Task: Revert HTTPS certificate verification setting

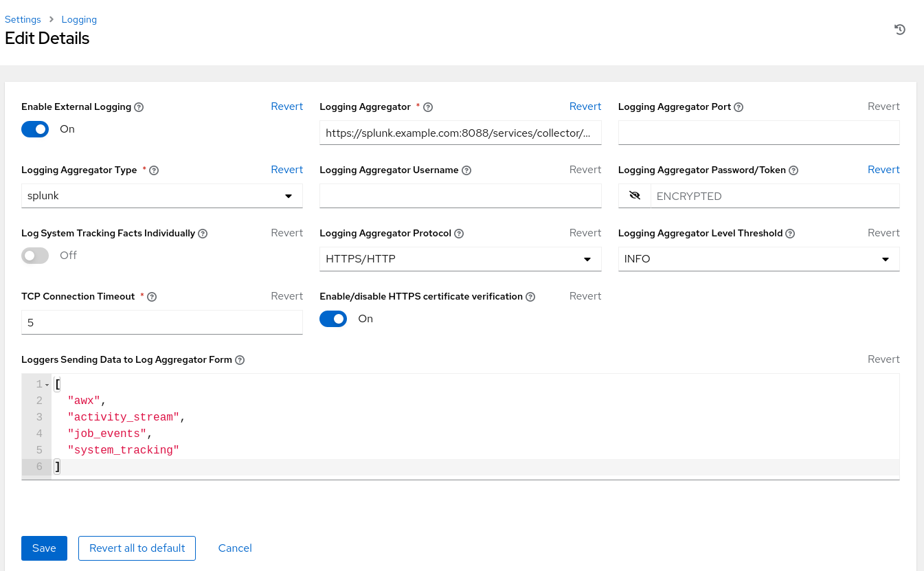Action: [585, 296]
